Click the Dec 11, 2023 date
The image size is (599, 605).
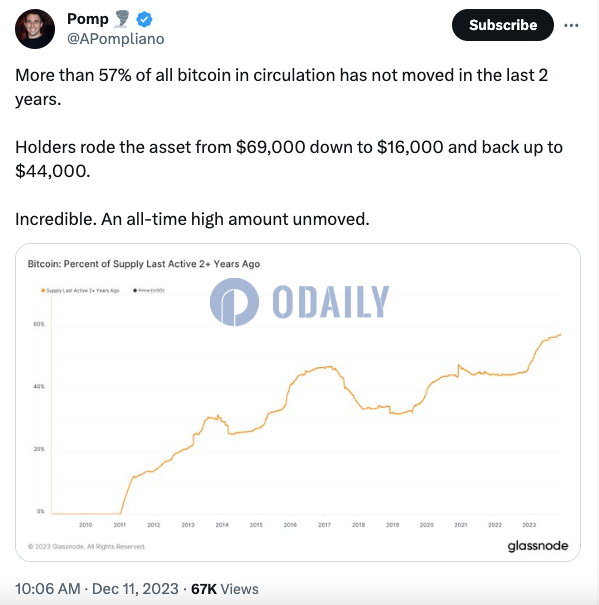[x=135, y=589]
